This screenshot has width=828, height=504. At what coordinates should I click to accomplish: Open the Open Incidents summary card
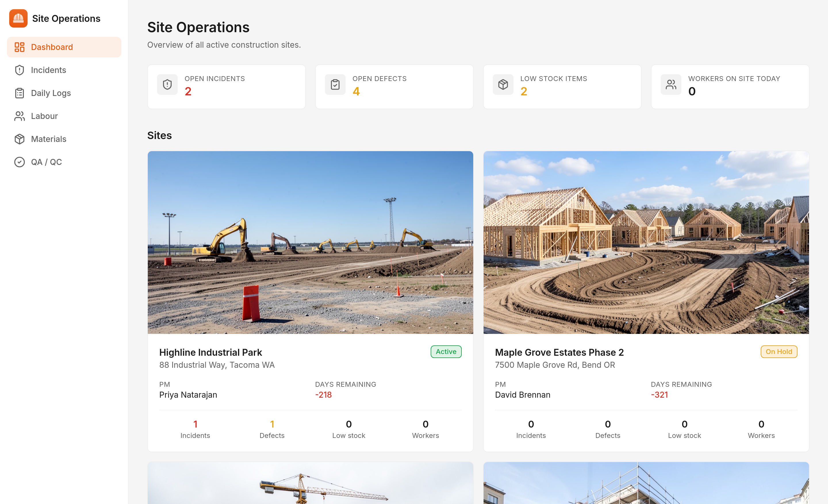(227, 86)
